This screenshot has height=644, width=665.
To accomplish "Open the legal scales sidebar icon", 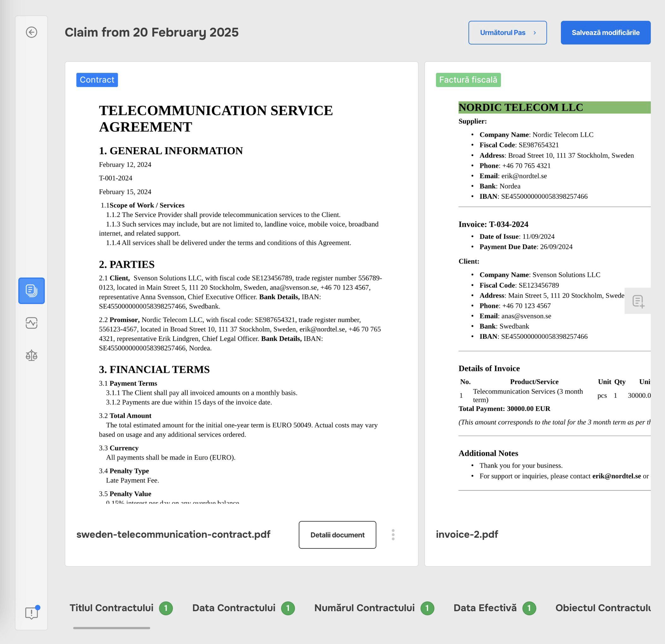I will pos(32,355).
